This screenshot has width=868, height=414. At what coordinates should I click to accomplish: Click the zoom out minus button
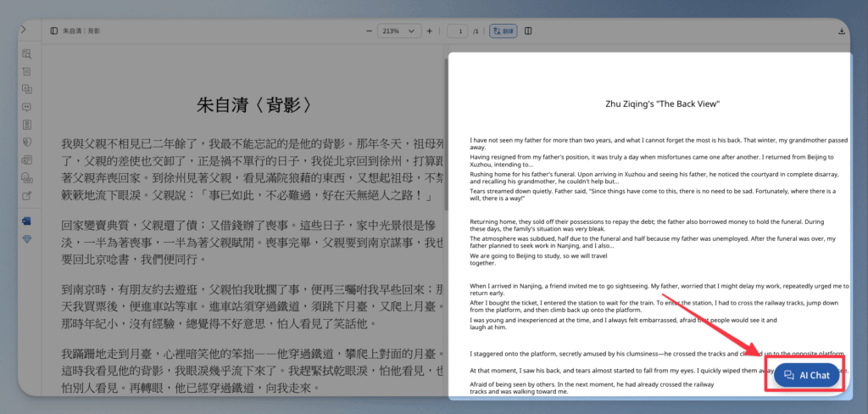(370, 31)
